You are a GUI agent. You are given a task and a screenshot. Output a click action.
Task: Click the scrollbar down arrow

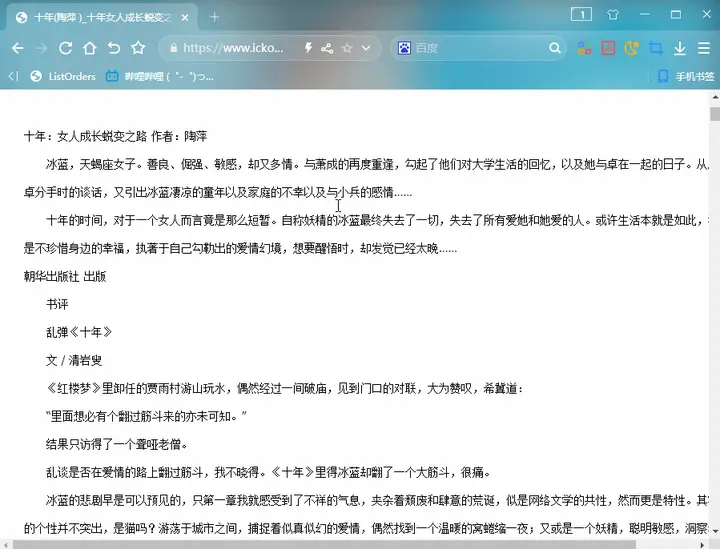coord(715,530)
